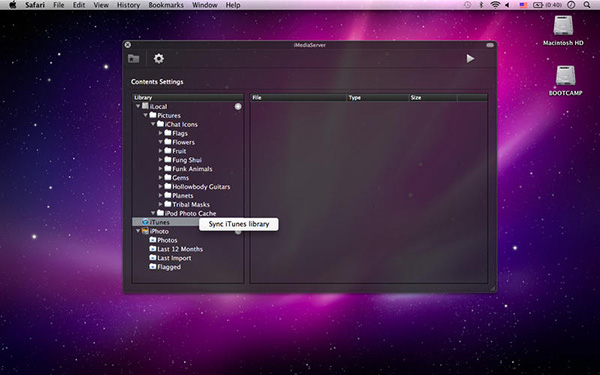Select the Funk Animals row text
Image resolution: width=600 pixels, height=375 pixels.
click(192, 169)
